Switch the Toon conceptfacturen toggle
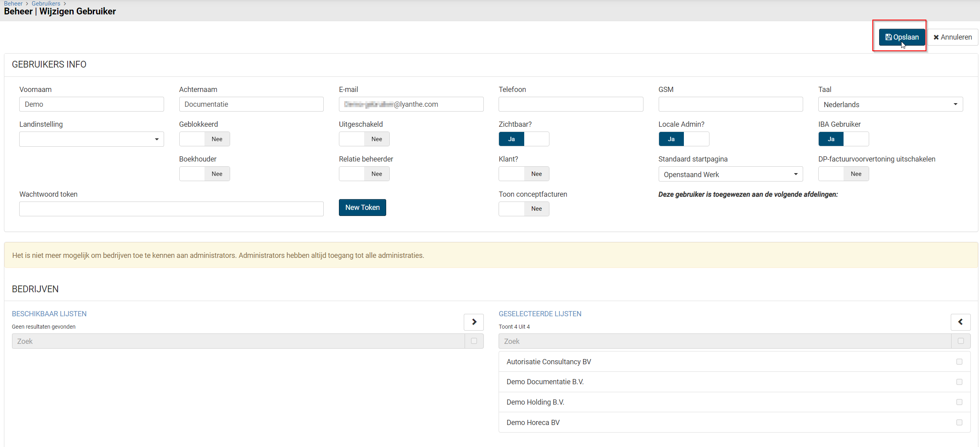 (x=523, y=209)
